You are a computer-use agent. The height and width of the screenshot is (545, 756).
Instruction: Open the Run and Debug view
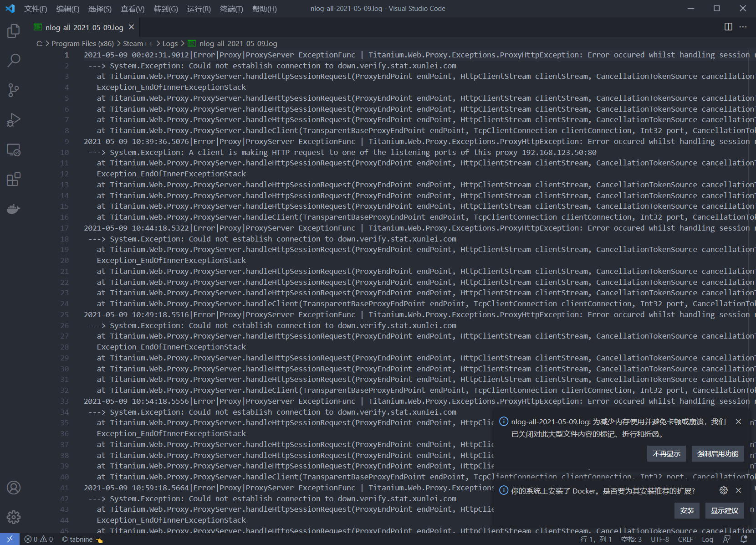(x=14, y=120)
